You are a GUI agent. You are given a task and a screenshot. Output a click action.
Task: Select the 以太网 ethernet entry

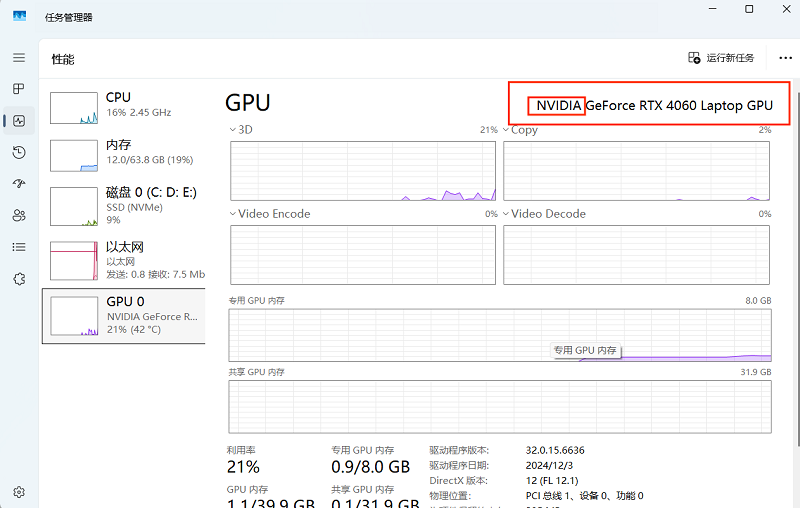coord(124,260)
